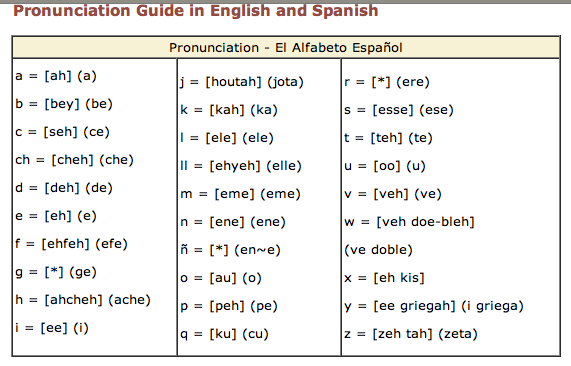Click the x = [eh kis] entry
This screenshot has height=366, width=571.
(x=384, y=278)
